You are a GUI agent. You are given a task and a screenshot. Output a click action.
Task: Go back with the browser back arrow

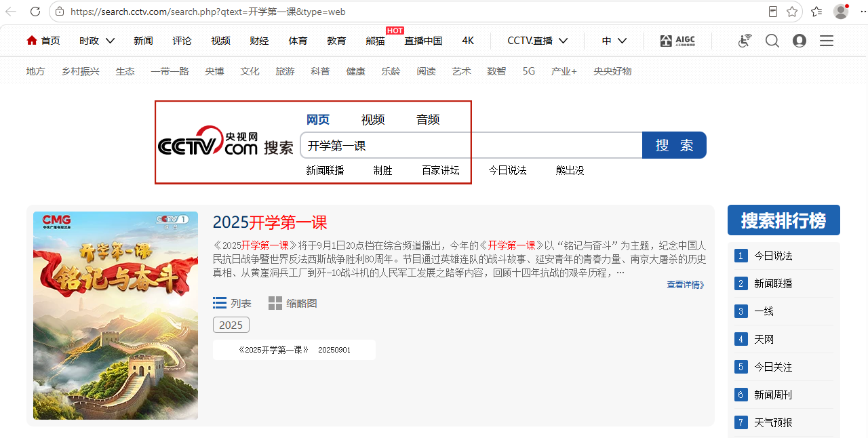(11, 12)
